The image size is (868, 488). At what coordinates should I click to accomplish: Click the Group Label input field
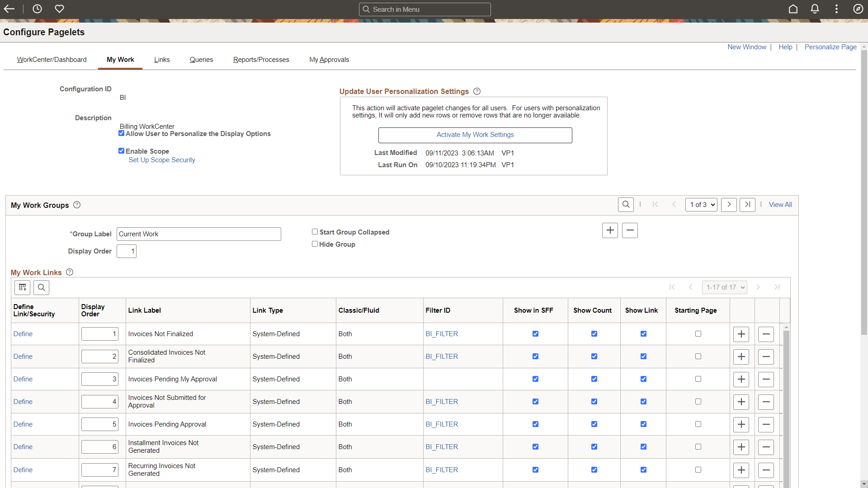[x=198, y=234]
